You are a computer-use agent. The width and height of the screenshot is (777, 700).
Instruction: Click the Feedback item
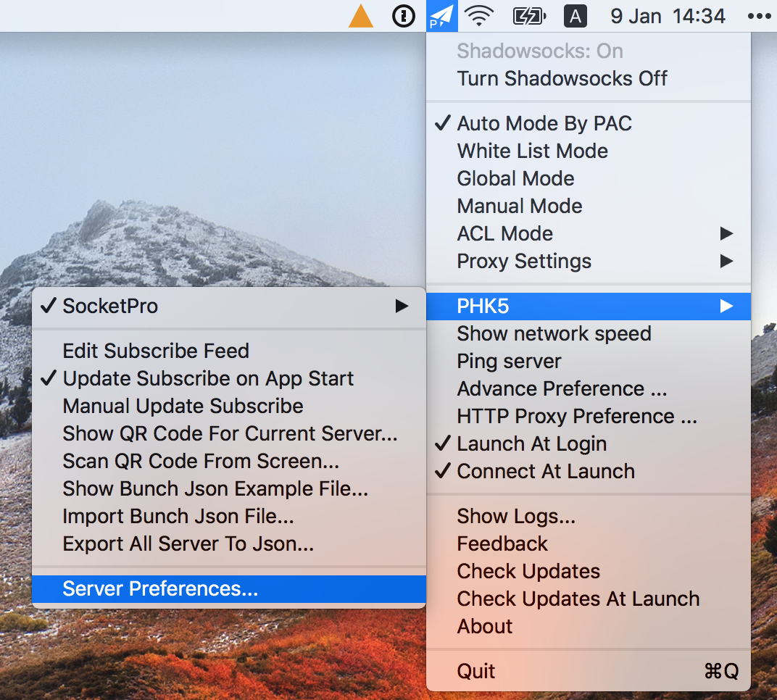click(x=589, y=544)
